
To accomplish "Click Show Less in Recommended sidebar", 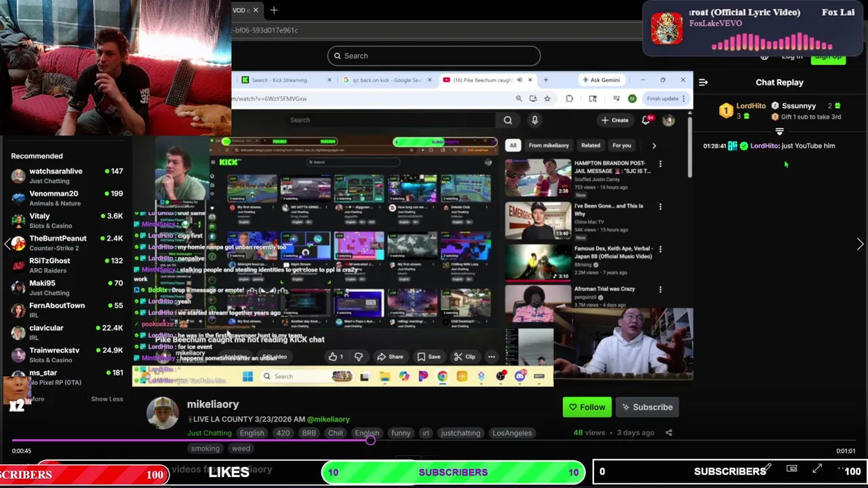I will (x=107, y=399).
